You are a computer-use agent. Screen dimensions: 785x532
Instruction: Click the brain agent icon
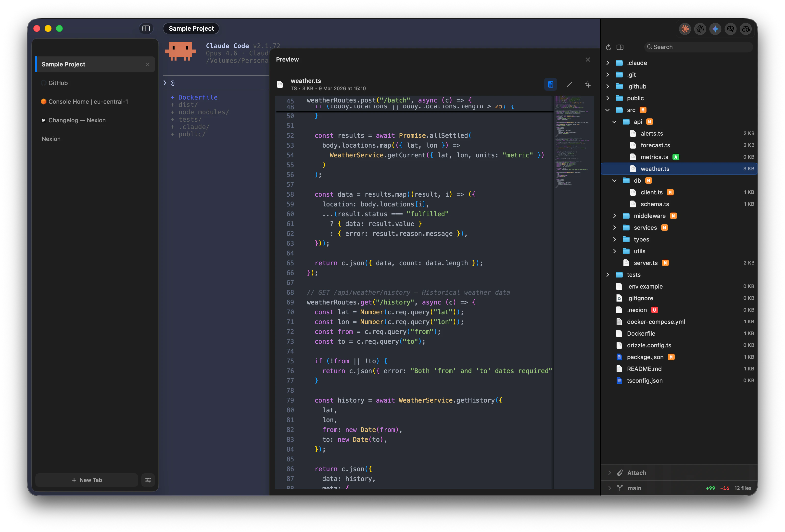pos(730,29)
